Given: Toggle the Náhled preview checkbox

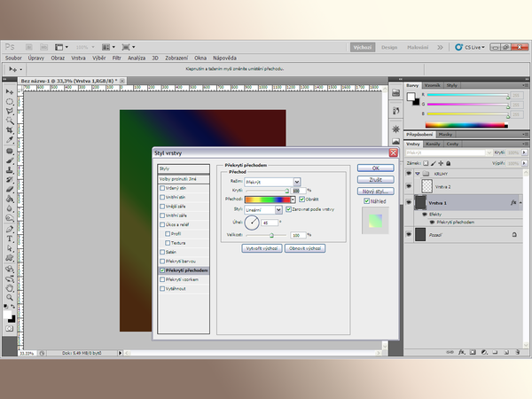Looking at the screenshot, I should 367,201.
